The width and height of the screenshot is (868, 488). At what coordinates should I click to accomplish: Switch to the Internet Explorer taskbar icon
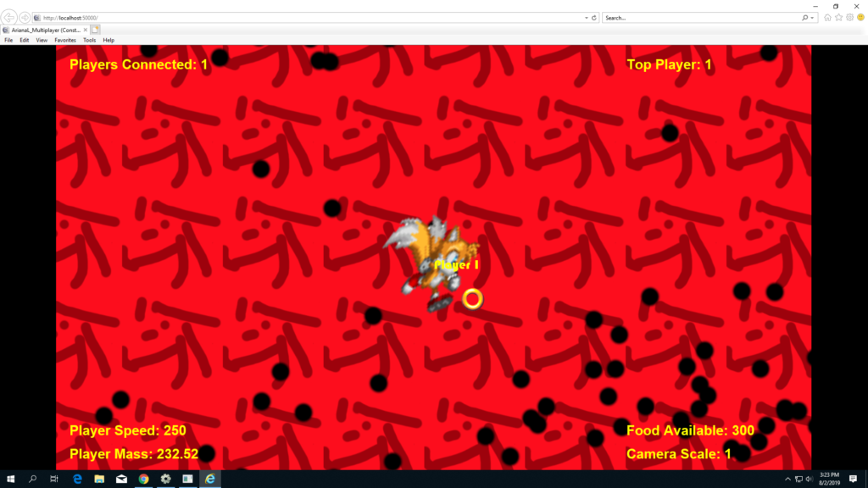coord(210,480)
